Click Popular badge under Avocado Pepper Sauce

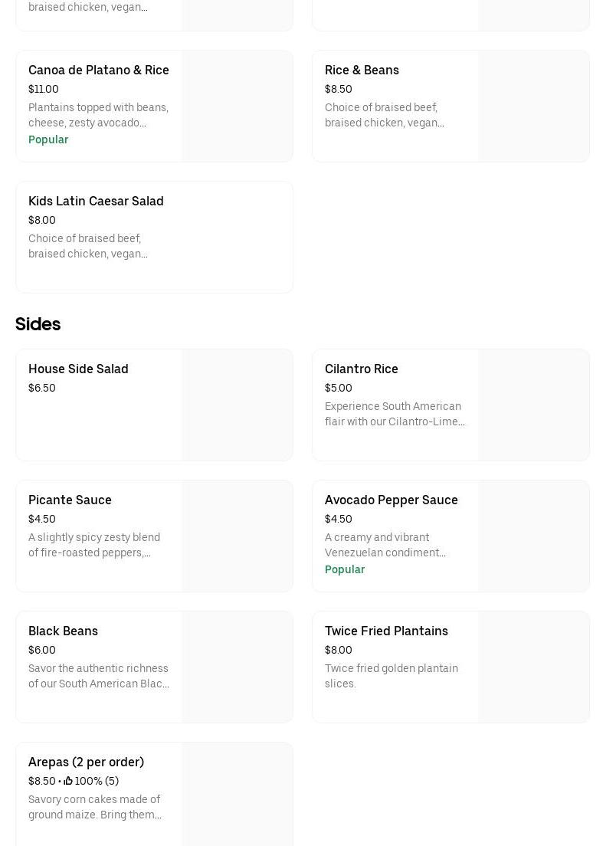click(345, 569)
